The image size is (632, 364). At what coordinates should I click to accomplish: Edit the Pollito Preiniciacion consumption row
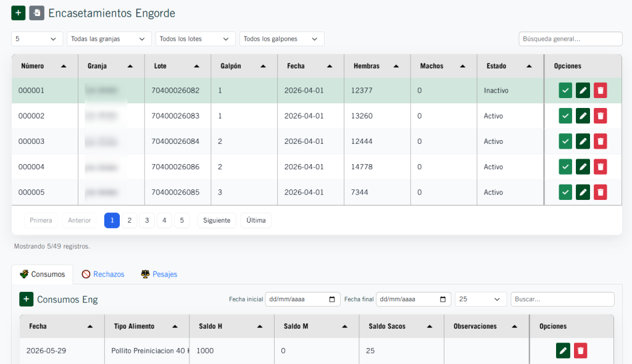(563, 350)
